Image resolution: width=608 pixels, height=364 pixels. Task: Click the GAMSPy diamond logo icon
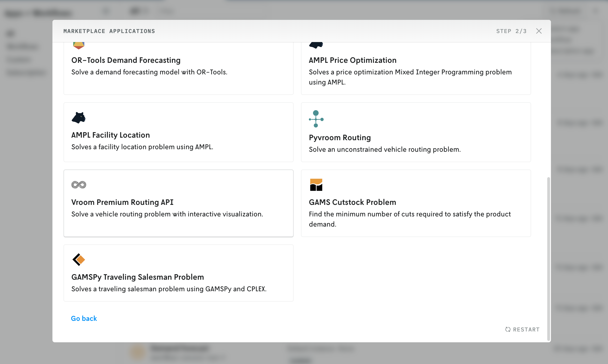[x=79, y=260]
